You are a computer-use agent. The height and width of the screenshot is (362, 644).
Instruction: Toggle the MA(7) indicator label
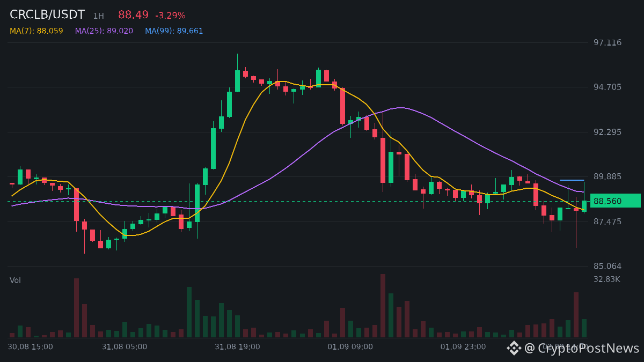point(36,31)
